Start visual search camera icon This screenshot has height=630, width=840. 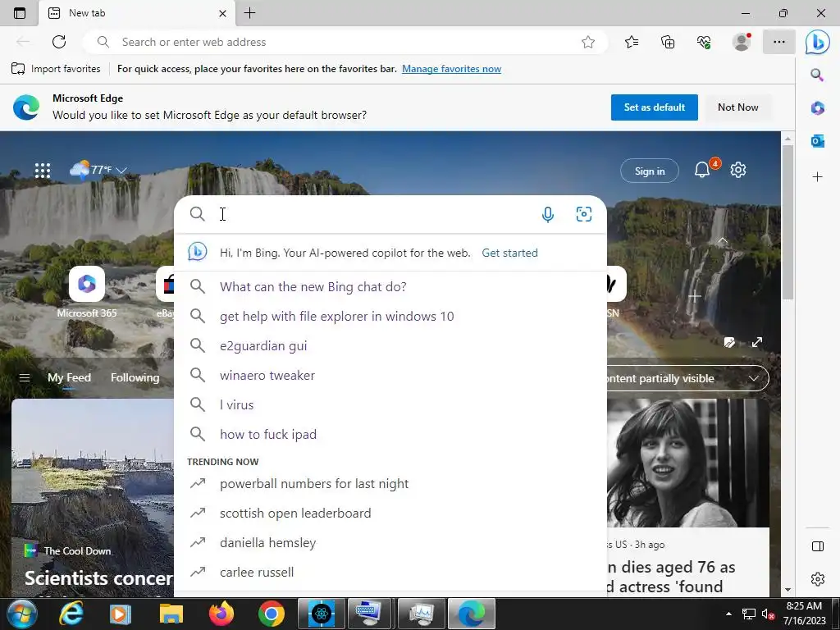point(584,214)
